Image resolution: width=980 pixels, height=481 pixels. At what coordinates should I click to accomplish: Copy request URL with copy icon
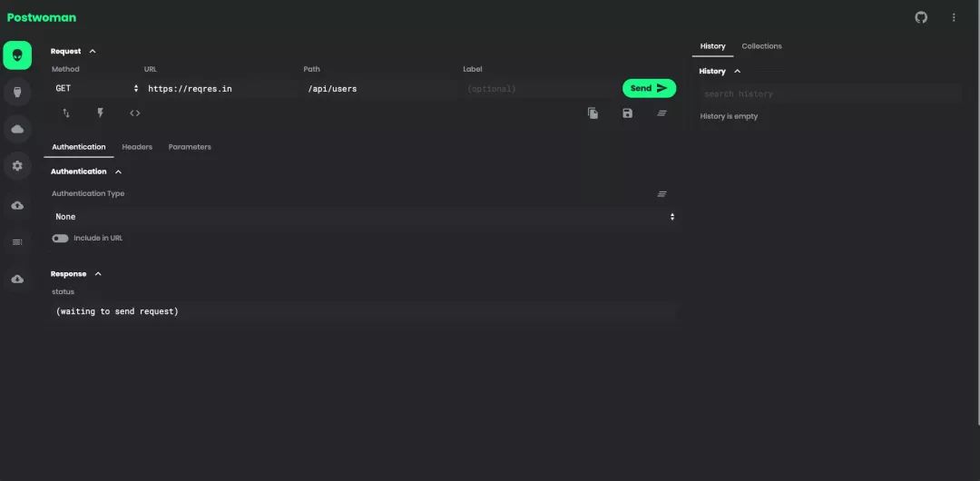coord(593,113)
